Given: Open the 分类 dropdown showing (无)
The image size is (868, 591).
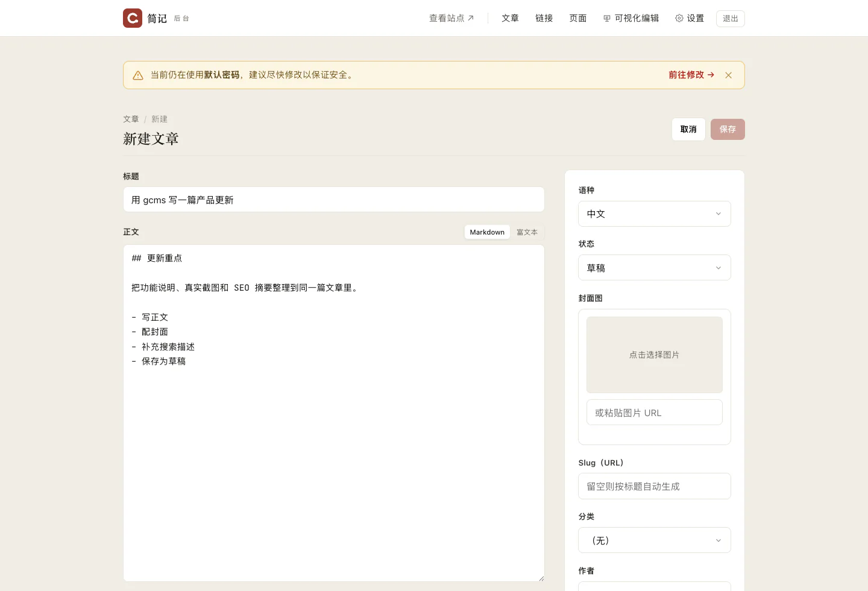Looking at the screenshot, I should (655, 540).
